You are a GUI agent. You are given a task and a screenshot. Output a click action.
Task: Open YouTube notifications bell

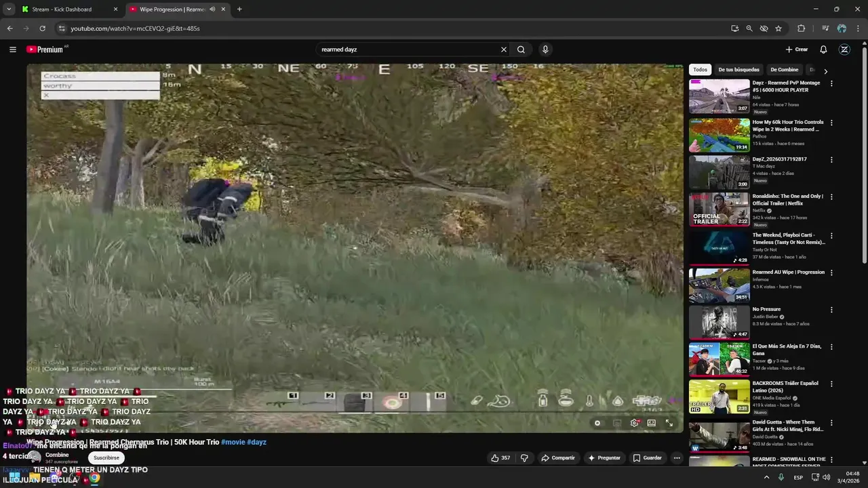point(823,49)
